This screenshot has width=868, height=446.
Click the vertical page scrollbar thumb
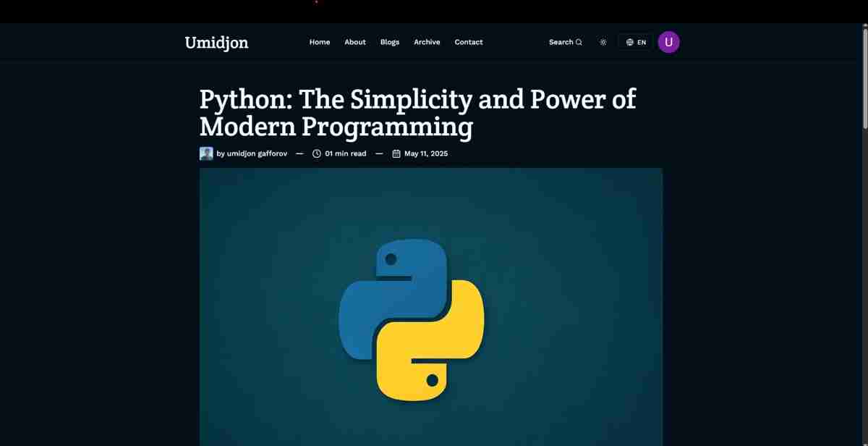point(864,76)
